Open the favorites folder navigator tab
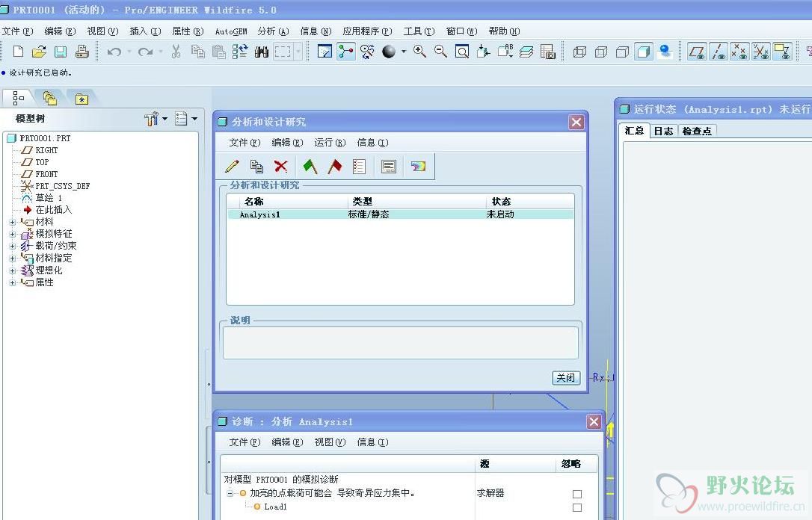Viewport: 812px width, 520px height. 81,99
